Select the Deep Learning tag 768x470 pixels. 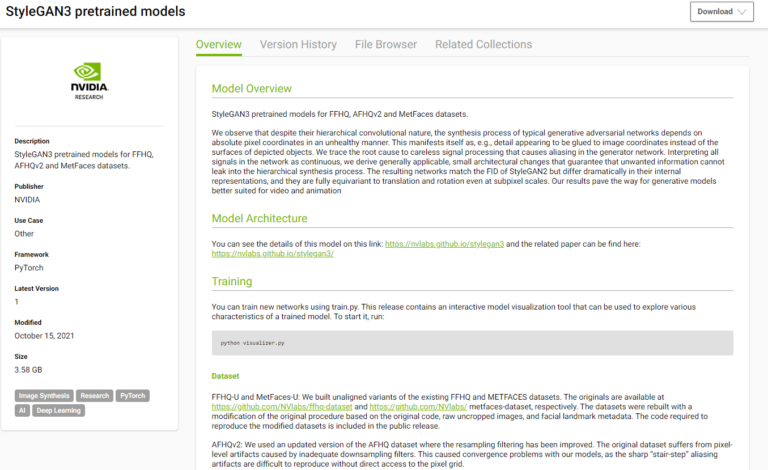click(x=60, y=410)
